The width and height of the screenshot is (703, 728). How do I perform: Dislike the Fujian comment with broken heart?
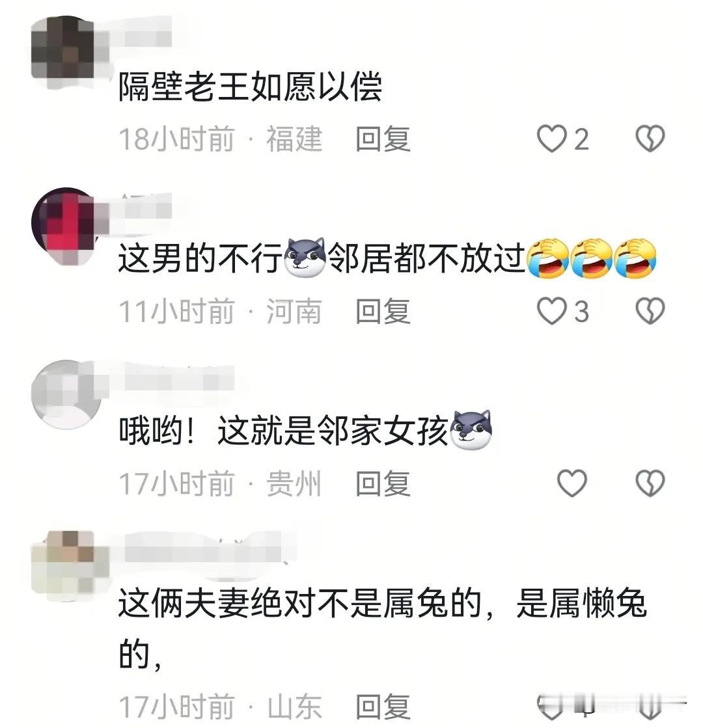point(650,139)
